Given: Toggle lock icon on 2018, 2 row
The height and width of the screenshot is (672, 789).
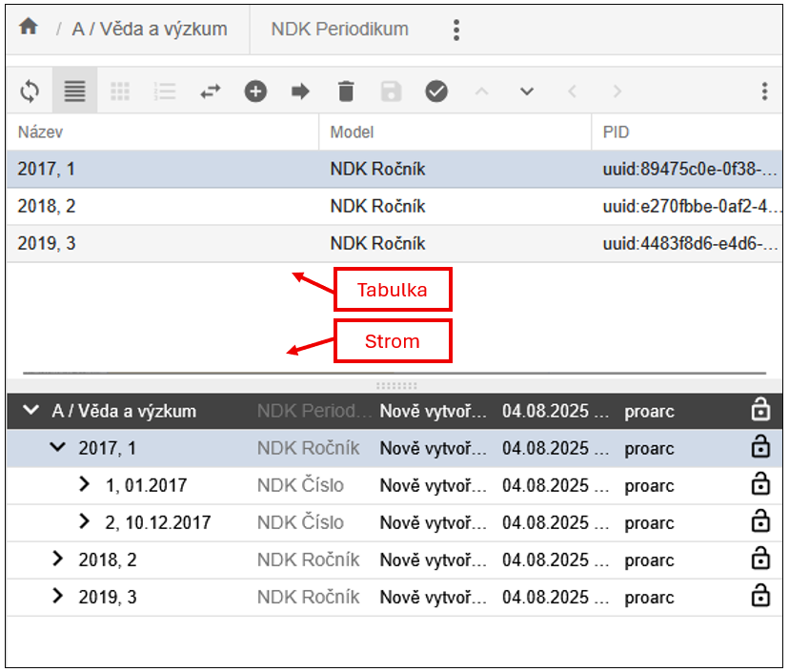Looking at the screenshot, I should point(759,560).
